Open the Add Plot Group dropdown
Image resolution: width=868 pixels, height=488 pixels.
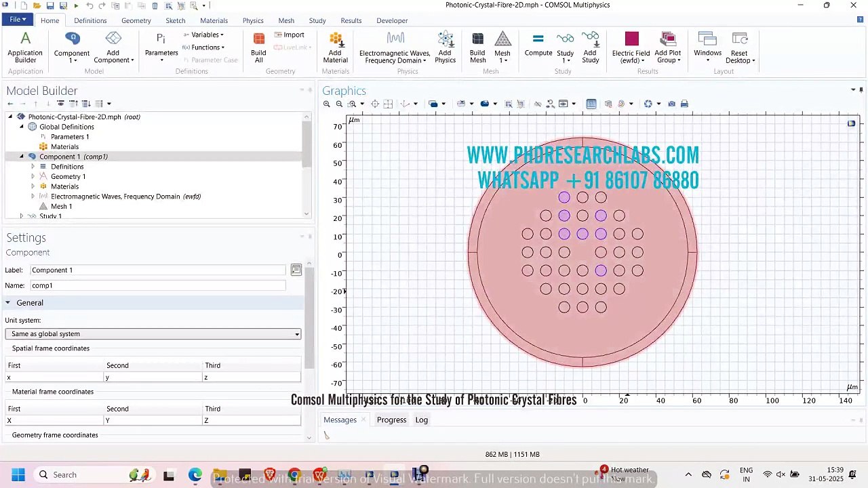coord(668,56)
